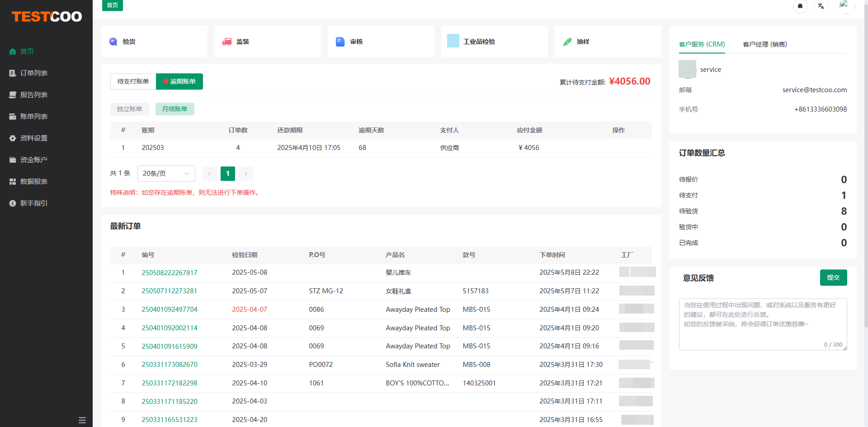The image size is (868, 427).
Task: Click the page vertical scrollbar
Action: (x=865, y=181)
